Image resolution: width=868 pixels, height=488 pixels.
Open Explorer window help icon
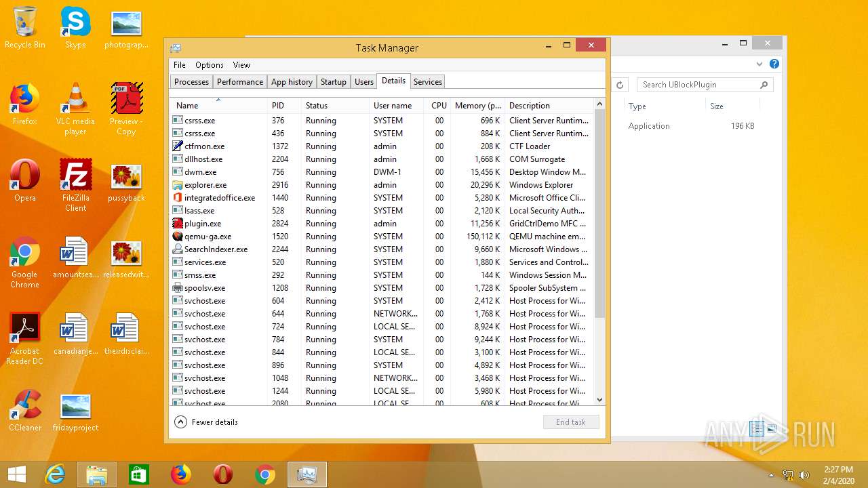774,64
